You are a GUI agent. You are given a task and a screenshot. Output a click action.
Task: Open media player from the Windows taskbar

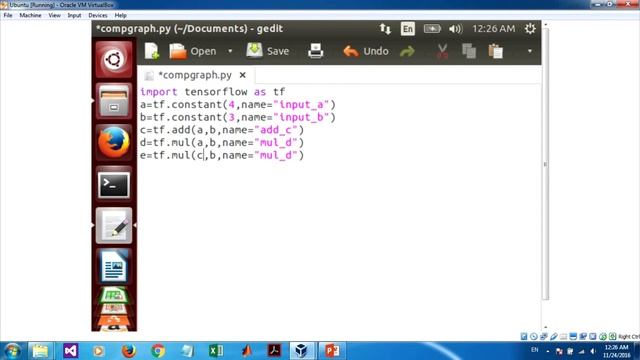click(x=98, y=351)
